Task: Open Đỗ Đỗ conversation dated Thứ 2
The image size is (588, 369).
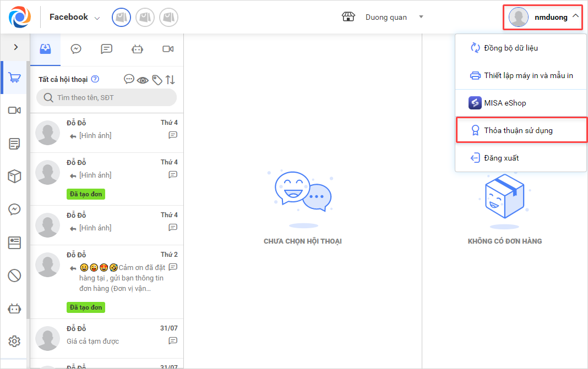Action: pyautogui.click(x=106, y=282)
